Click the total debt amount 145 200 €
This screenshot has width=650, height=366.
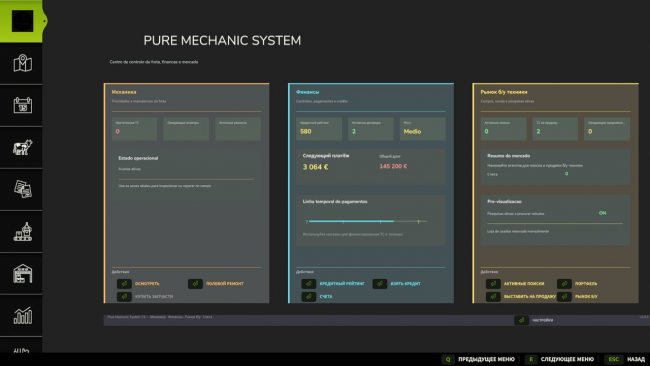click(393, 166)
